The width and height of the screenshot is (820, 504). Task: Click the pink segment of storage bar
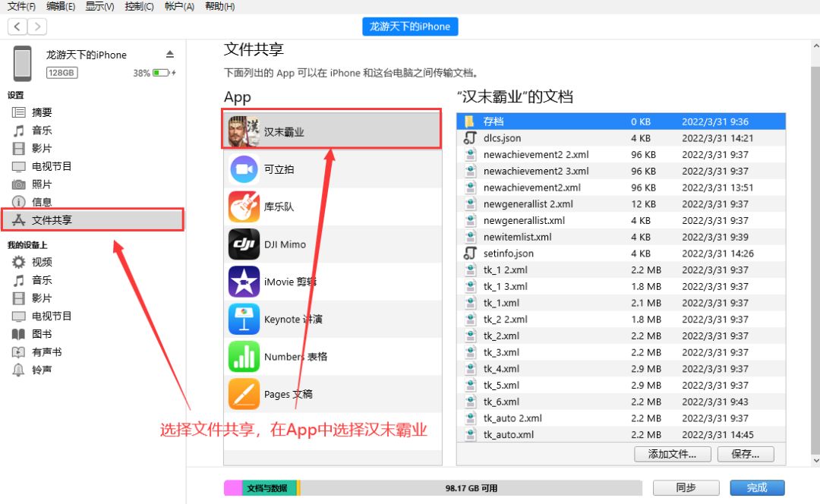pos(233,488)
